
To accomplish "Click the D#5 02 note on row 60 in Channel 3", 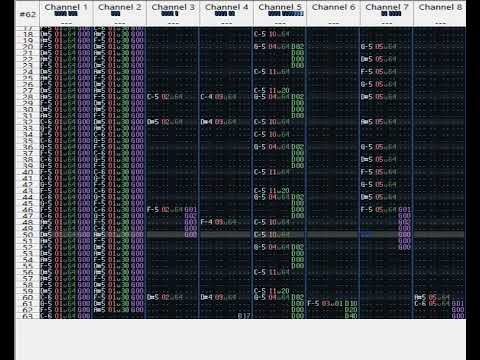I will pyautogui.click(x=165, y=297).
